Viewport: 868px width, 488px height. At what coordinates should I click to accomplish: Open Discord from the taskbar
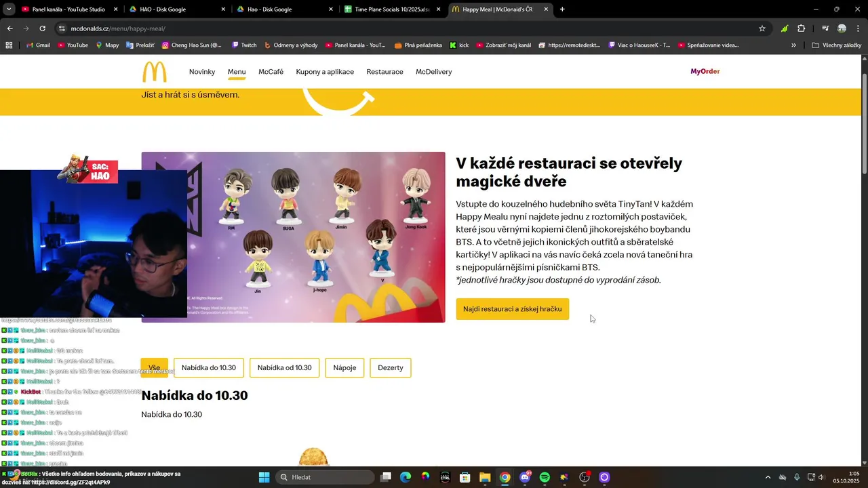[x=524, y=477]
